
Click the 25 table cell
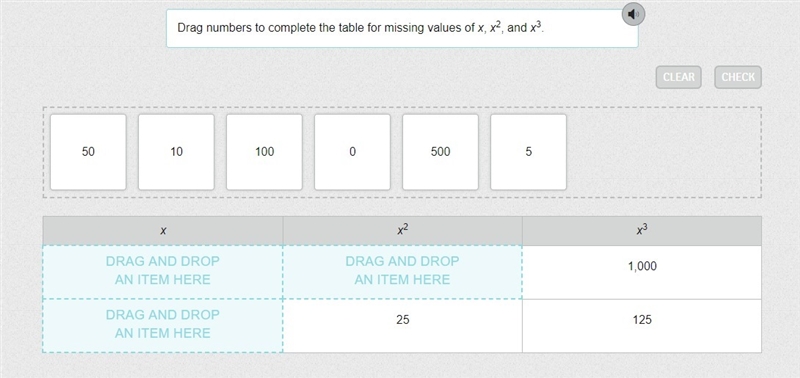click(403, 325)
